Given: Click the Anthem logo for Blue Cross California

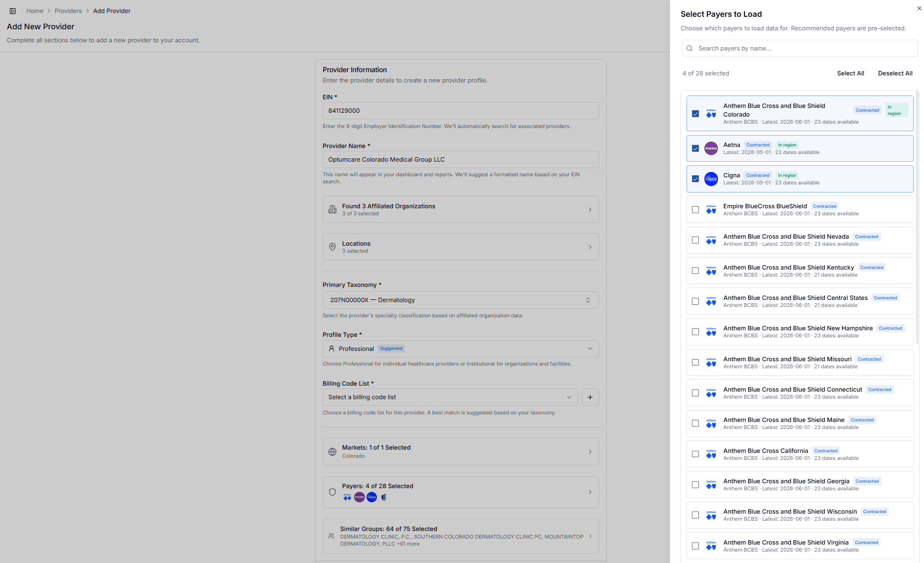Looking at the screenshot, I should 711,454.
